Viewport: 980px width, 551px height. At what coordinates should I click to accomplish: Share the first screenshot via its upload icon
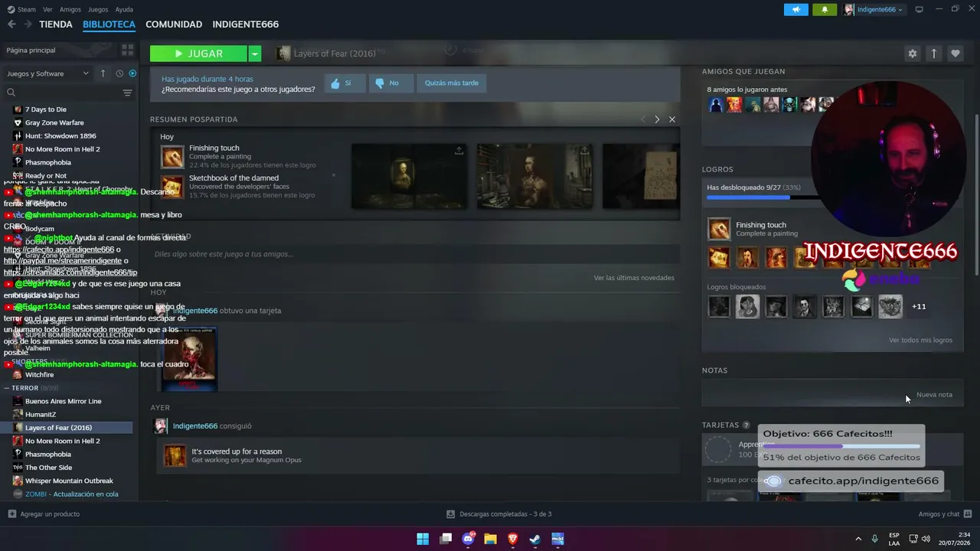pos(459,151)
